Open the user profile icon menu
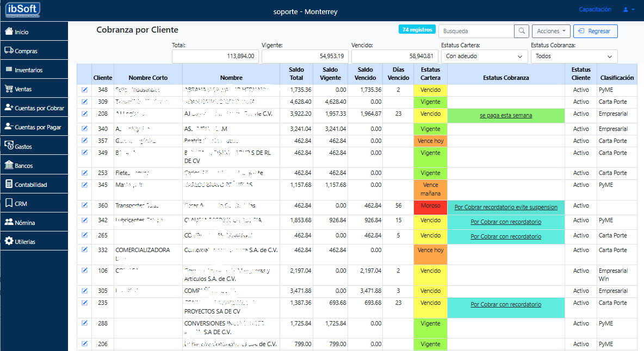Image resolution: width=644 pixels, height=351 pixels. pyautogui.click(x=628, y=10)
